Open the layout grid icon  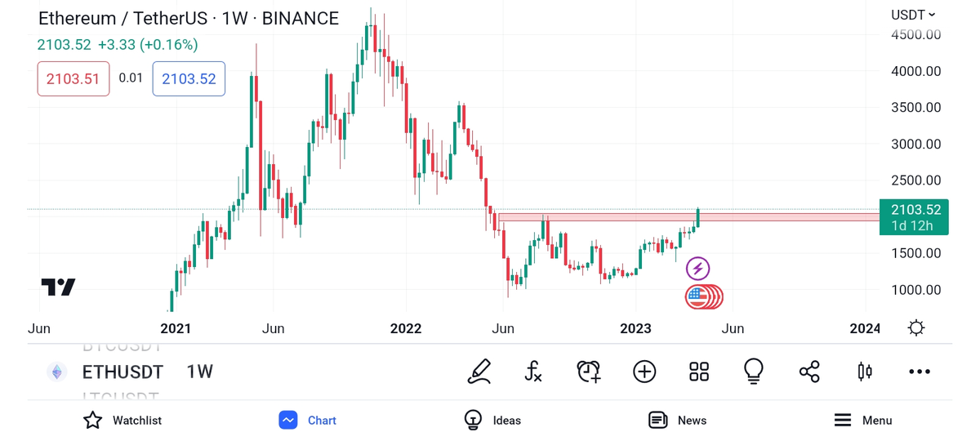[699, 372]
